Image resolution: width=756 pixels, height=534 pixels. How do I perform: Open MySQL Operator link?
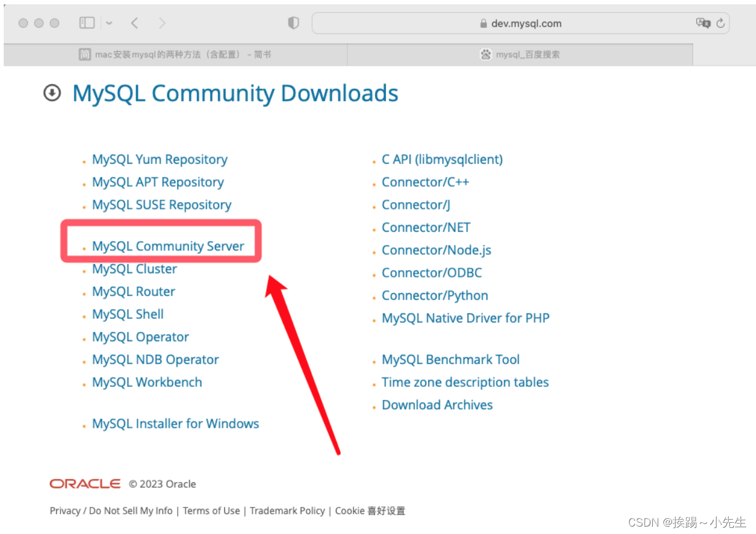140,337
